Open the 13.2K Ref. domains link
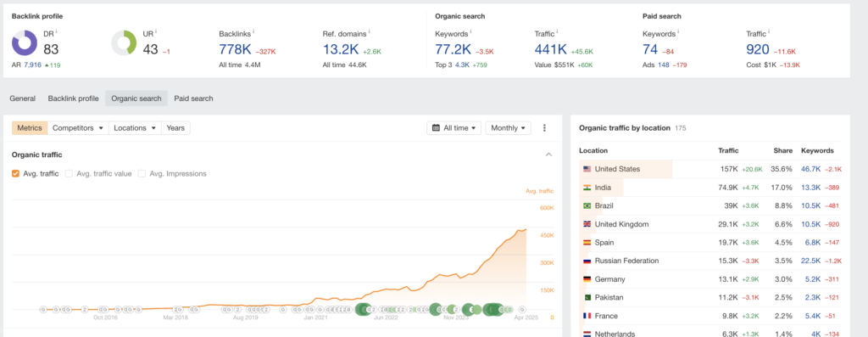 point(341,49)
